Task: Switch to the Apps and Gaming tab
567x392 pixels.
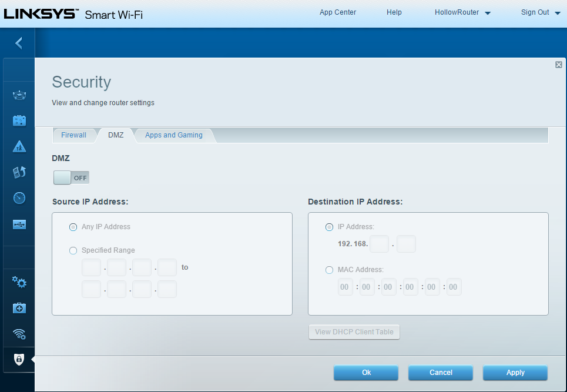Action: click(x=173, y=135)
